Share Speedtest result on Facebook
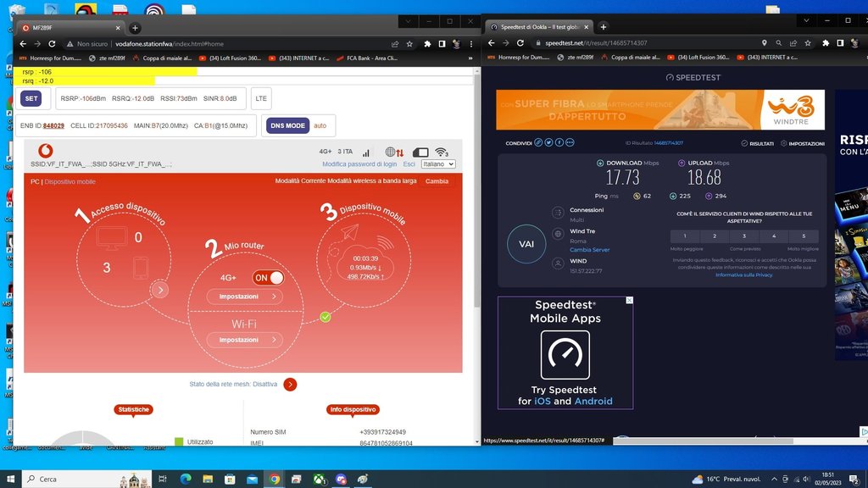The width and height of the screenshot is (868, 488). pos(559,142)
